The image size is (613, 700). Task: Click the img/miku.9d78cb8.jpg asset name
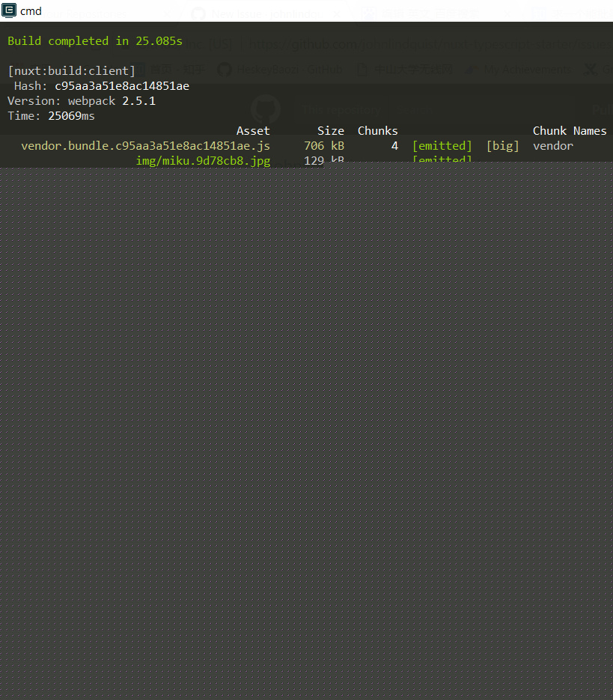pos(203,161)
